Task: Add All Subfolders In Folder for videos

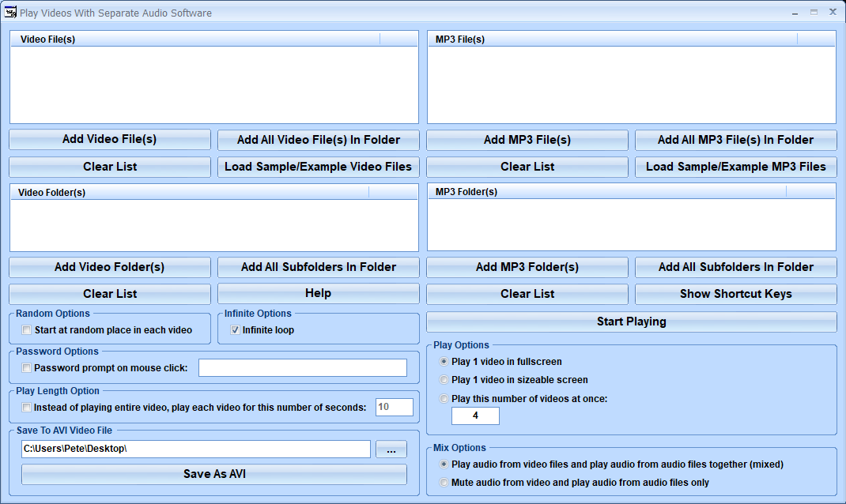Action: [x=319, y=267]
